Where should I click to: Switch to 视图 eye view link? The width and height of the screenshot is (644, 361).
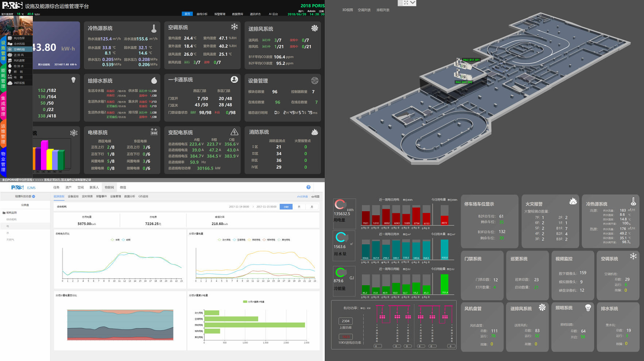point(315,197)
